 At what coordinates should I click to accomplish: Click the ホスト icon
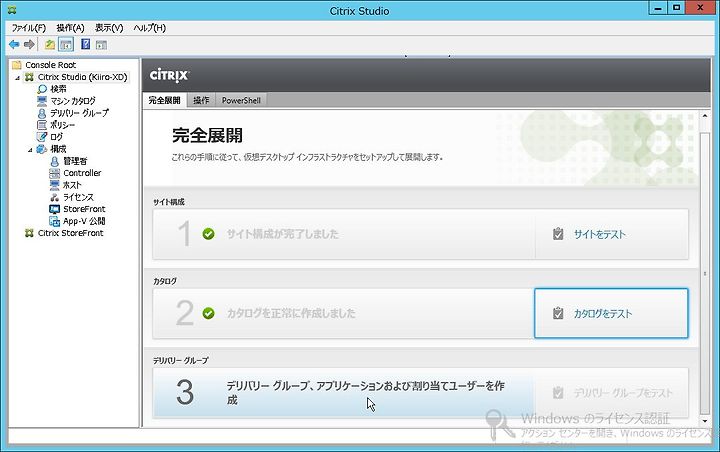pos(54,185)
